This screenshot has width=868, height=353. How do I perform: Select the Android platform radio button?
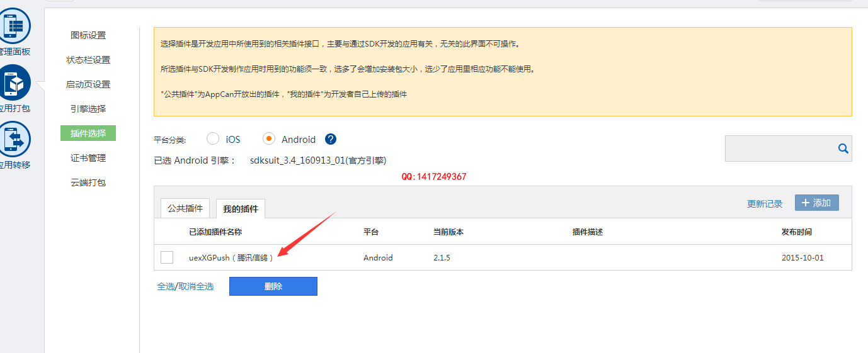269,139
